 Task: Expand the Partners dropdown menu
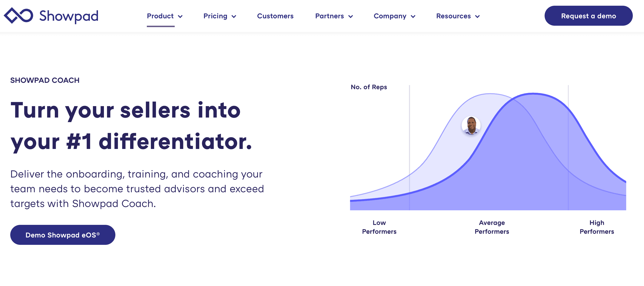click(x=333, y=16)
